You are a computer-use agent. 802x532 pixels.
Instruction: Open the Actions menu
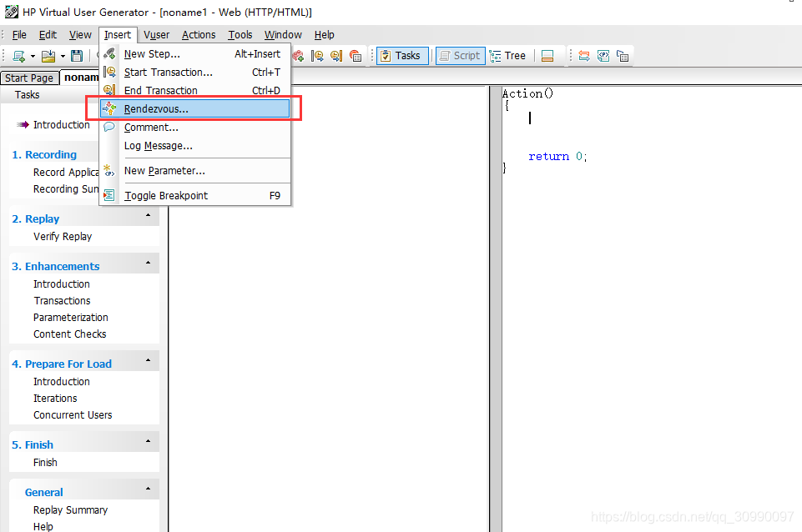tap(199, 35)
